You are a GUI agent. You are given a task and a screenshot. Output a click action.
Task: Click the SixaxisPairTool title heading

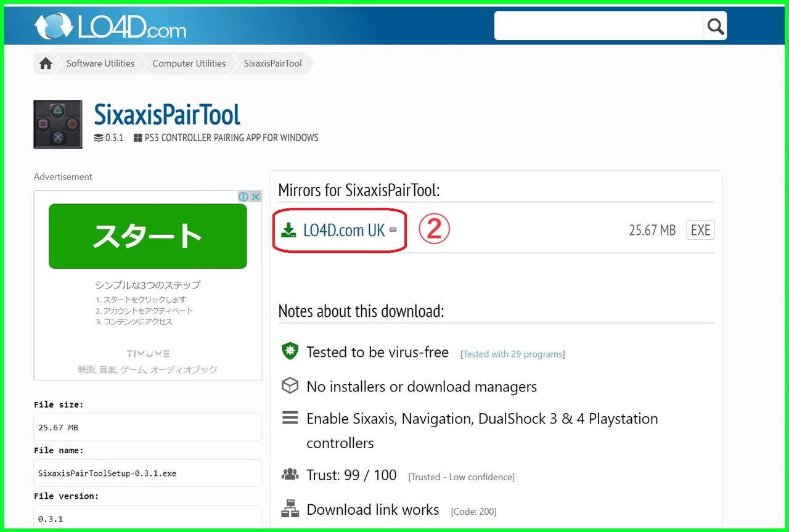click(167, 114)
